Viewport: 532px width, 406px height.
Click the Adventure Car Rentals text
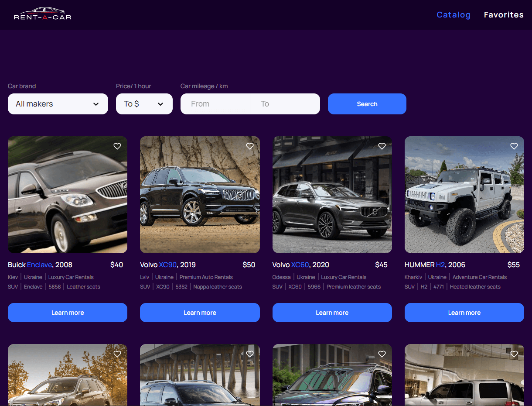tap(480, 277)
